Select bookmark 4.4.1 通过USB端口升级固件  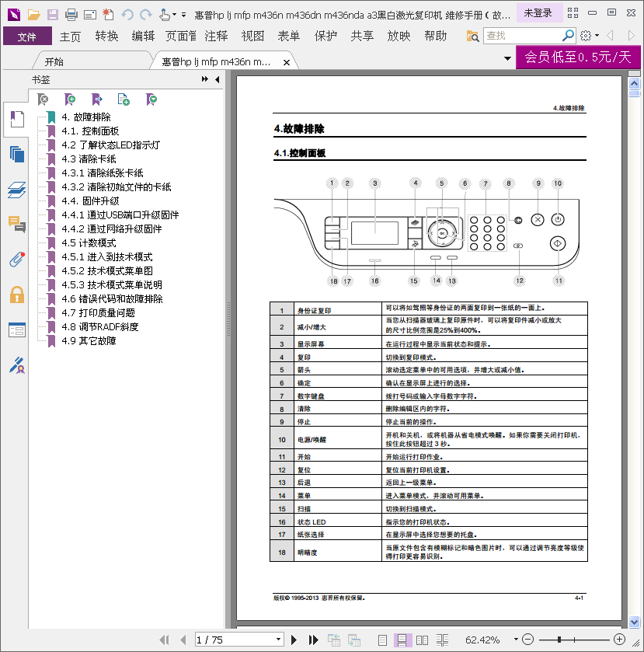(120, 215)
